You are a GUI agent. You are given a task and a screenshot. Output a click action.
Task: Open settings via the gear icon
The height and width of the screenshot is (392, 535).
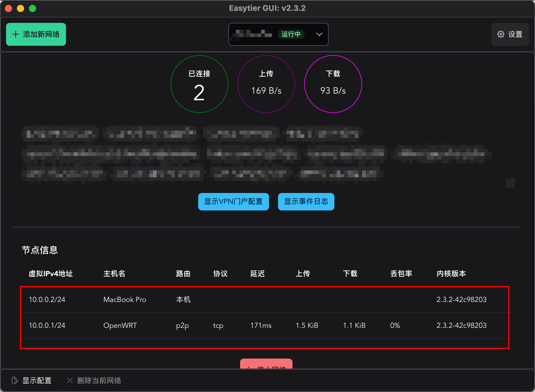click(x=501, y=34)
